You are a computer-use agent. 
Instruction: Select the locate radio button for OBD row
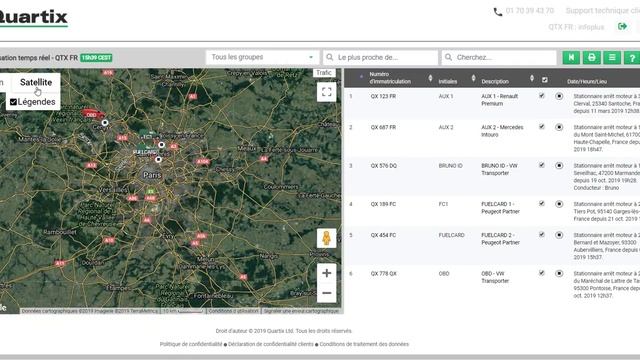pyautogui.click(x=559, y=273)
